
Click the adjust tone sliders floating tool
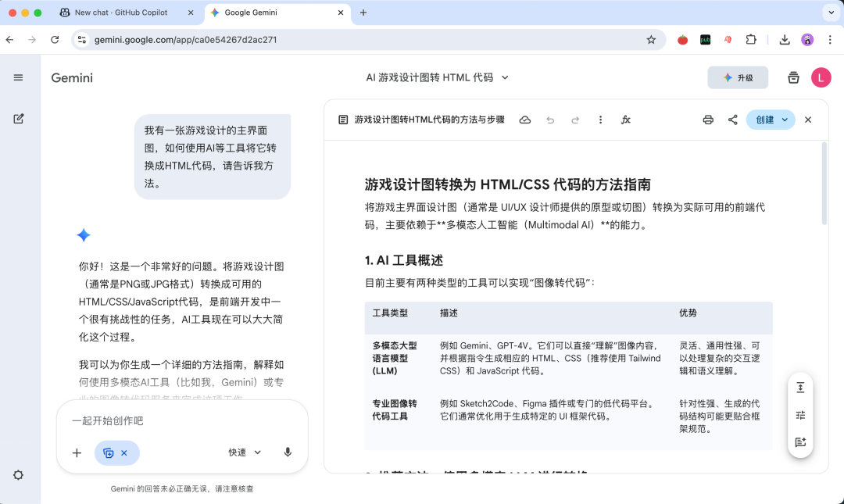(800, 415)
